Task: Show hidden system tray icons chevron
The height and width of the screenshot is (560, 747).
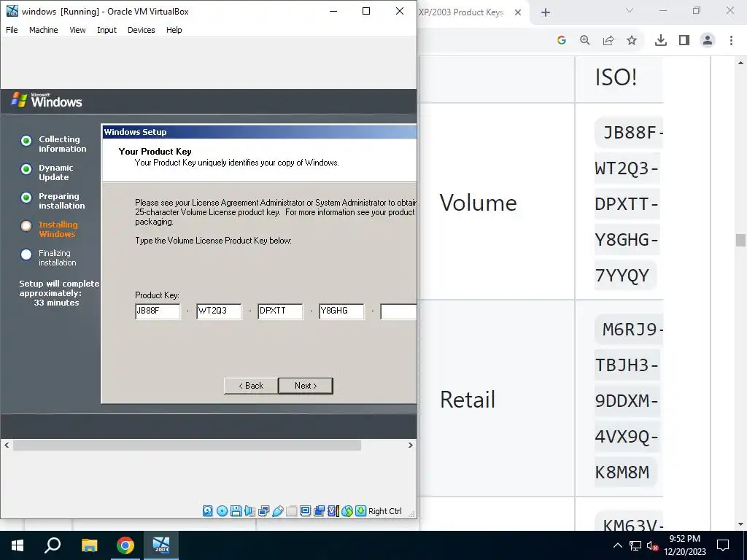Action: click(x=617, y=545)
